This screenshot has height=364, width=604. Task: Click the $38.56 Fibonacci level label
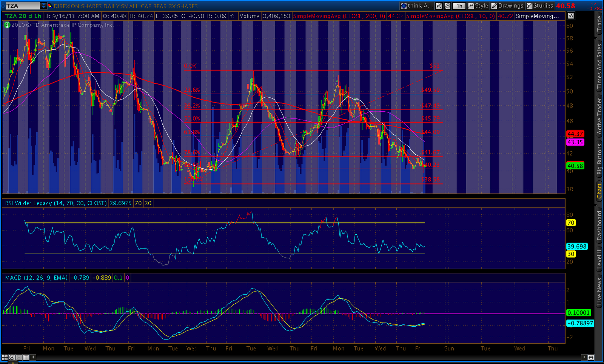(430, 180)
